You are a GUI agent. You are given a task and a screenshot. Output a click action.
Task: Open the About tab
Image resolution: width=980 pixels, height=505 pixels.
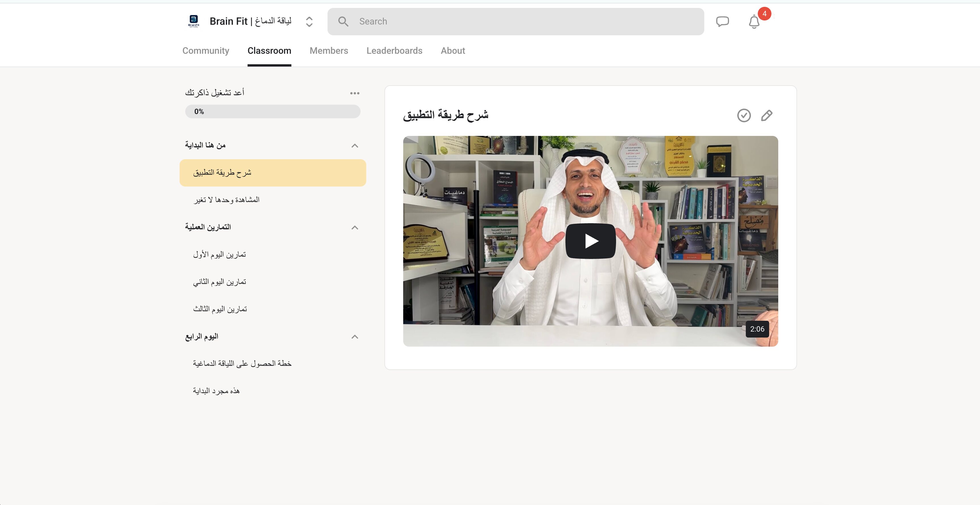[453, 51]
